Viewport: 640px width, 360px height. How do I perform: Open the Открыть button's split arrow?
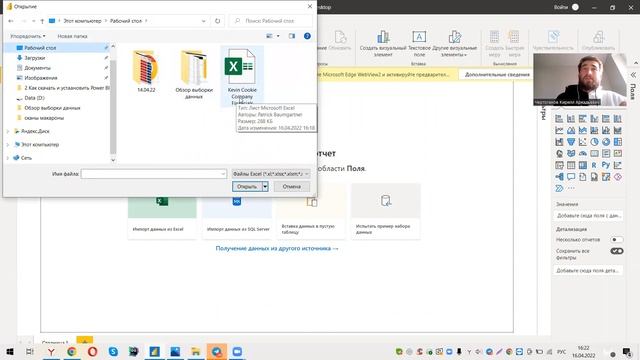(x=265, y=187)
